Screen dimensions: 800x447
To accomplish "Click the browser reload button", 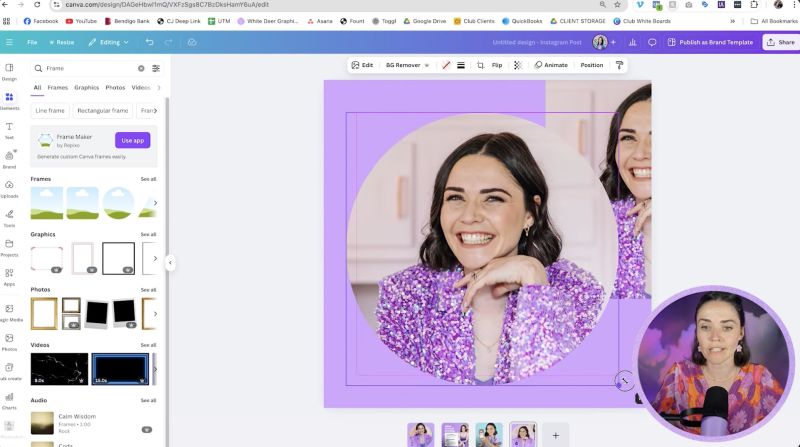I will (37, 5).
